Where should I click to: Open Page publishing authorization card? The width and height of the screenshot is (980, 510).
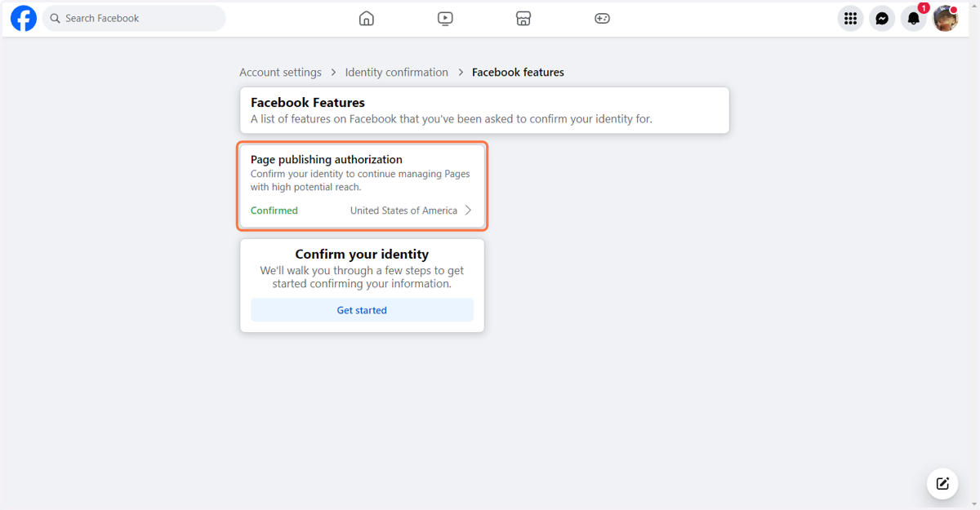pyautogui.click(x=362, y=185)
